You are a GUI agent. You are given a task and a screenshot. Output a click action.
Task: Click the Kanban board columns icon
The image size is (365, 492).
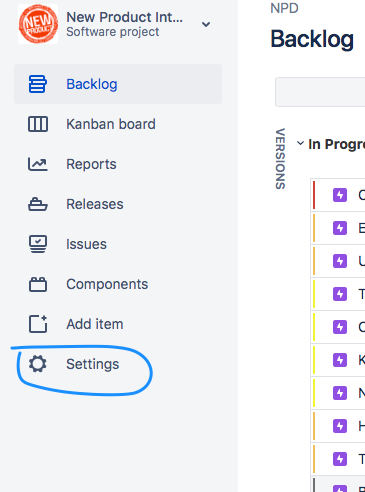(x=38, y=124)
